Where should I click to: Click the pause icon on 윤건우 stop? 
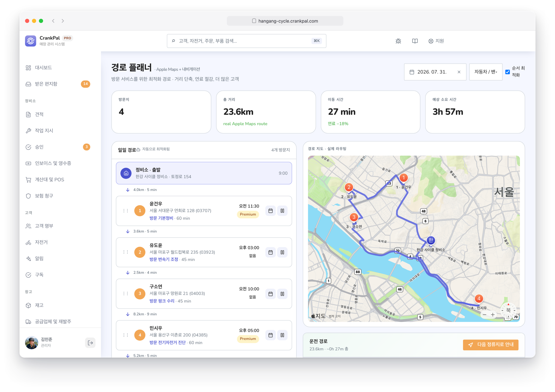click(x=282, y=211)
